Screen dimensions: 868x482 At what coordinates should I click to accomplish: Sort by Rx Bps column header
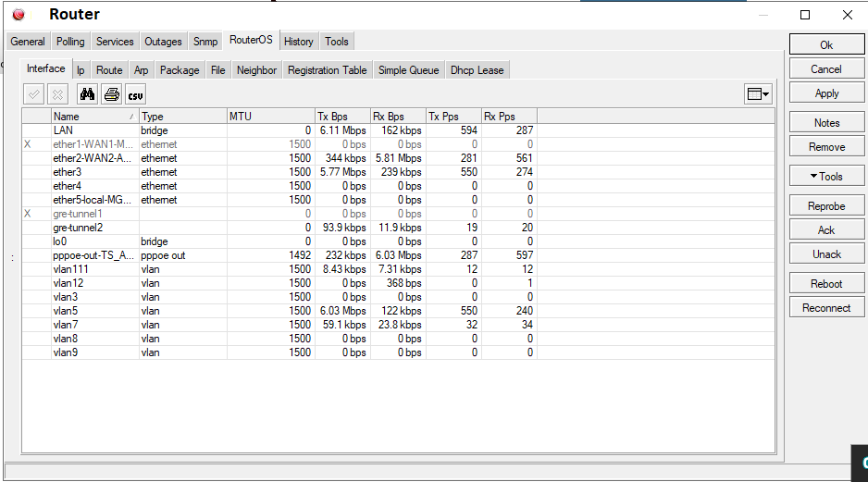coord(398,117)
